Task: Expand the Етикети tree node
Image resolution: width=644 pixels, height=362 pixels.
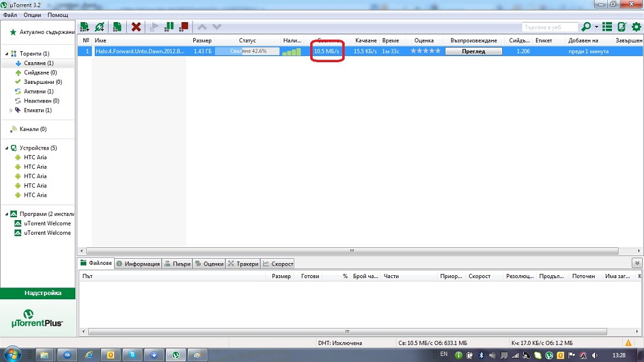Action: click(11, 110)
